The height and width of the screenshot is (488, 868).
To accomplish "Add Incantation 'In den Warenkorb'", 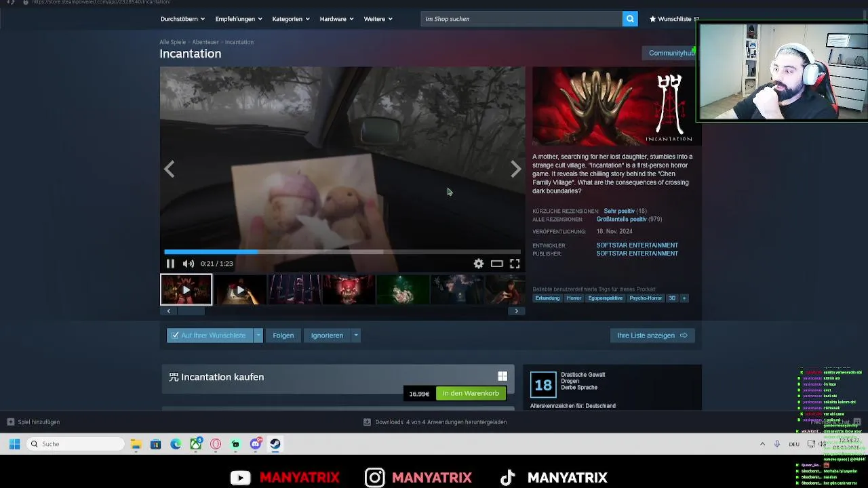I will coord(471,393).
